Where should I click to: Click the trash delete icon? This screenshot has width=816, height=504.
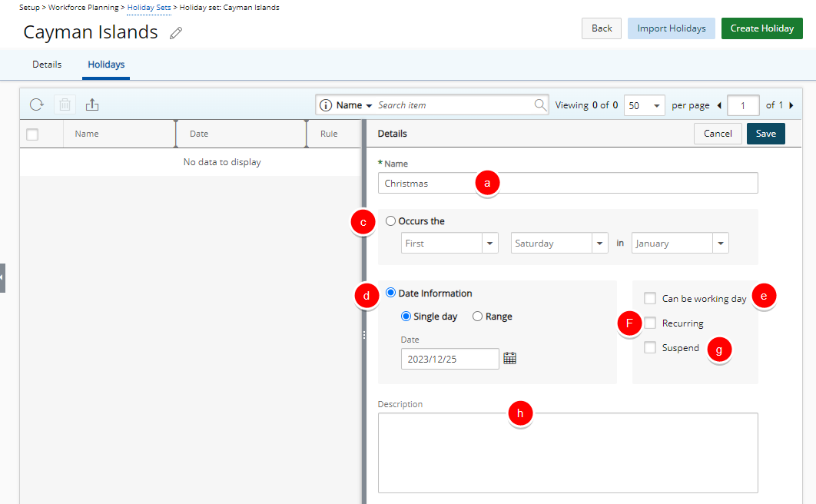[65, 104]
